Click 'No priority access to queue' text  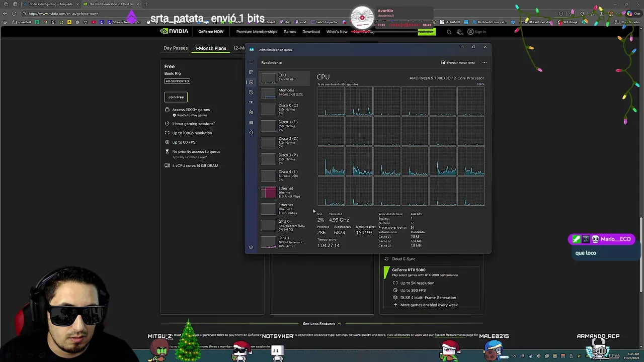point(196,152)
